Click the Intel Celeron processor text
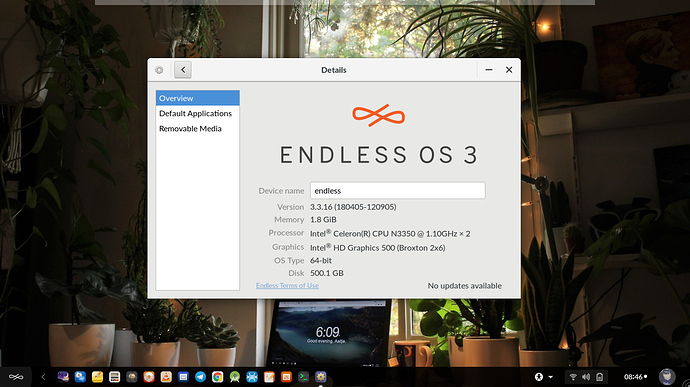The height and width of the screenshot is (387, 690). point(390,233)
